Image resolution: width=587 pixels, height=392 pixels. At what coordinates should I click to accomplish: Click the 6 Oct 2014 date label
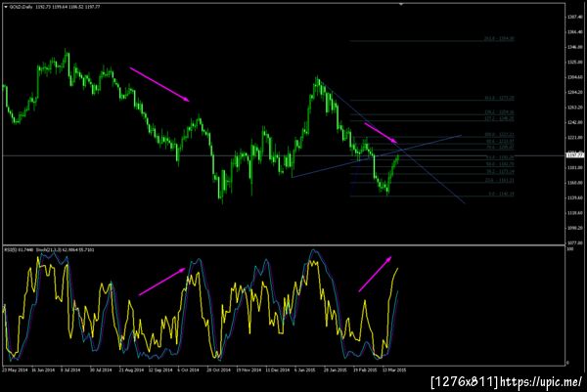coord(188,370)
